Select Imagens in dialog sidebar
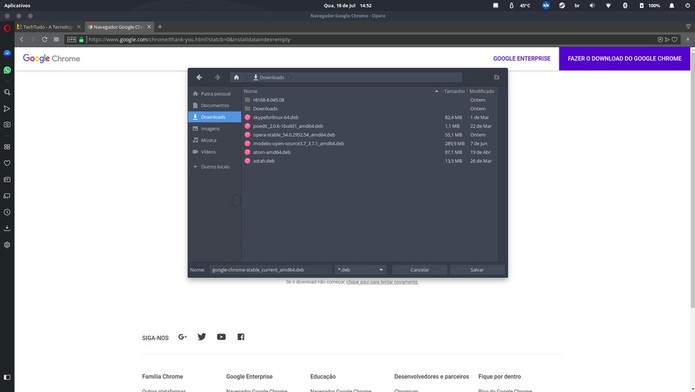 click(x=215, y=129)
